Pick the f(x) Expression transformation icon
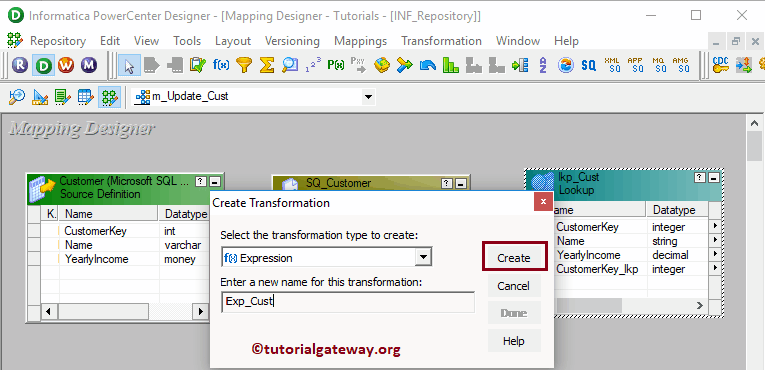Screen dimensions: 765x370 tap(221, 65)
